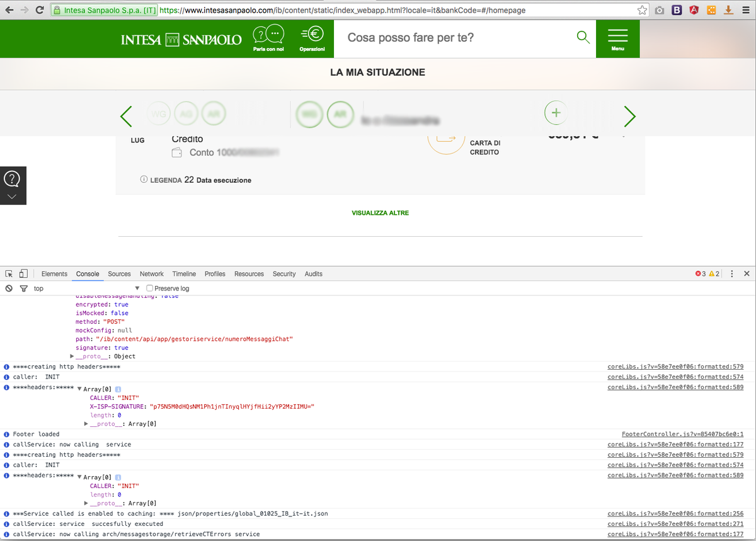This screenshot has height=541, width=756.
Task: Click the left green carousel arrow
Action: coord(126,117)
